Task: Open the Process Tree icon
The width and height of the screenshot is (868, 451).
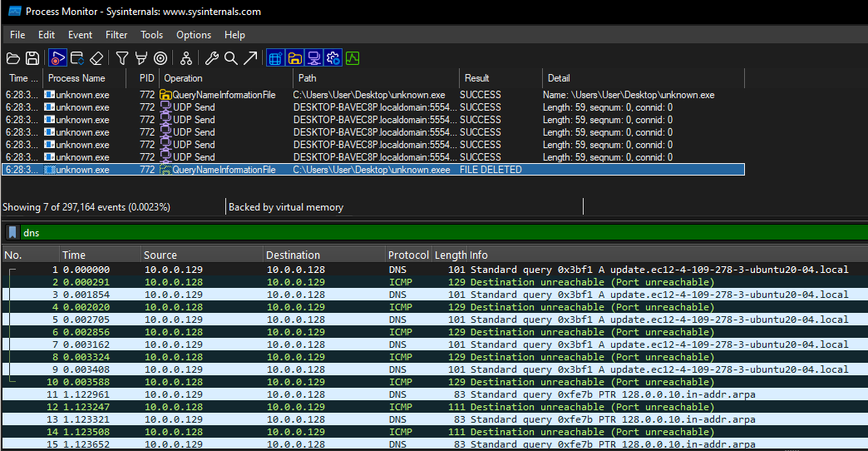Action: (186, 58)
